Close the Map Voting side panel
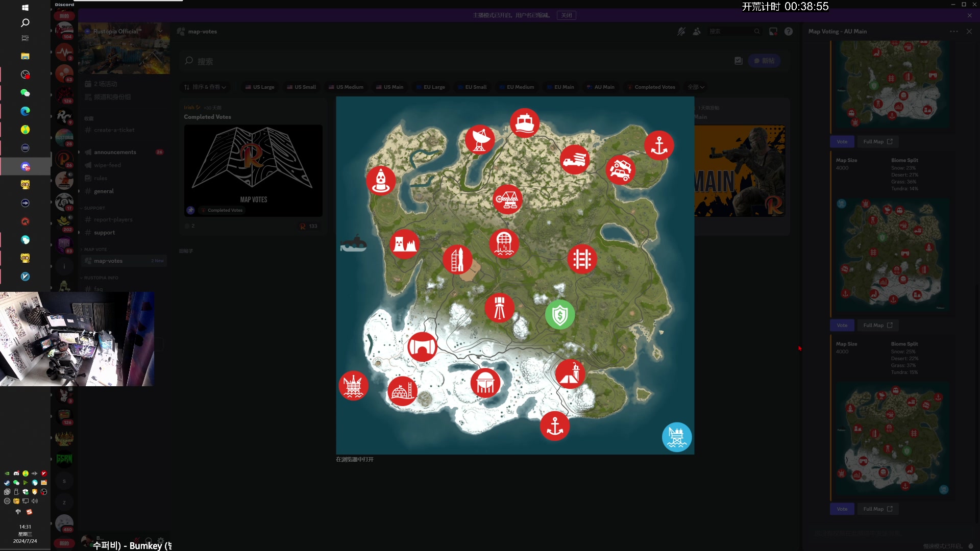The height and width of the screenshot is (551, 980). [969, 32]
